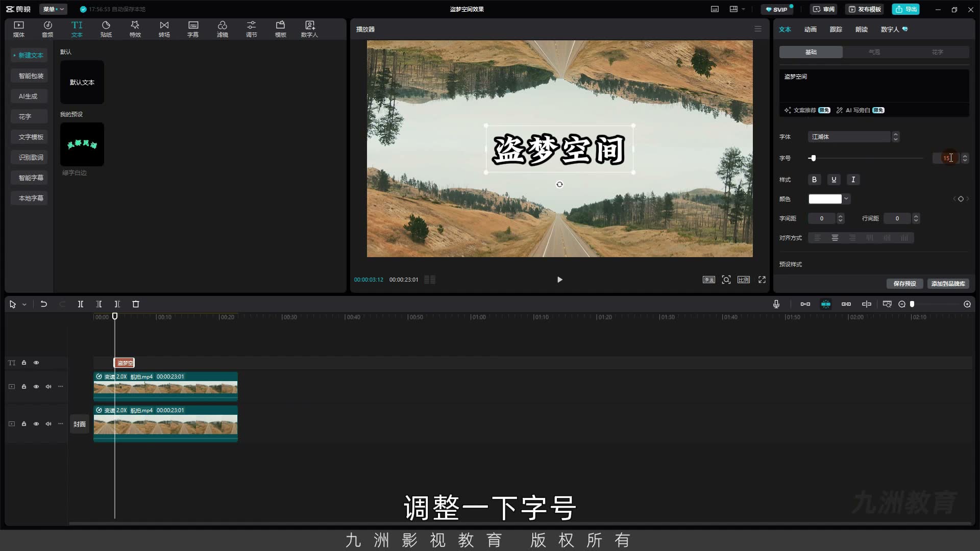Click the 导出 export button

[906, 9]
